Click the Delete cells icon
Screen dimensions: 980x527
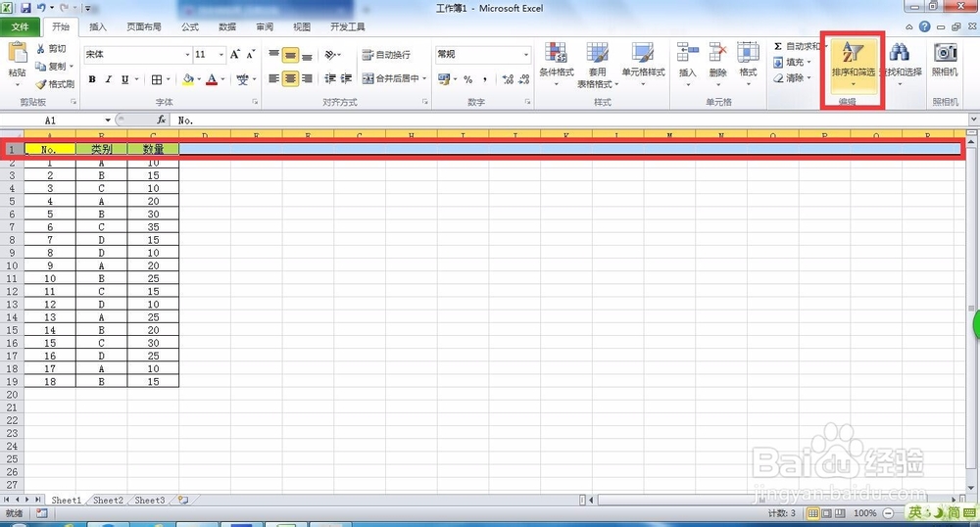pos(718,53)
